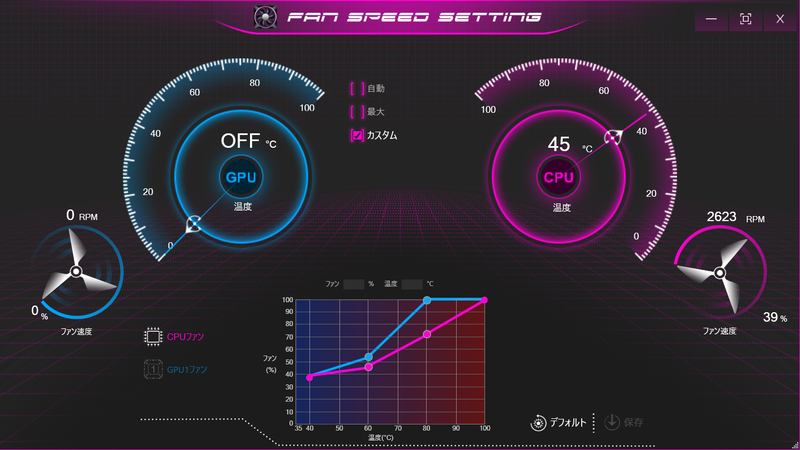This screenshot has width=800, height=450.
Task: Click the デフォルト reset button
Action: (x=559, y=422)
